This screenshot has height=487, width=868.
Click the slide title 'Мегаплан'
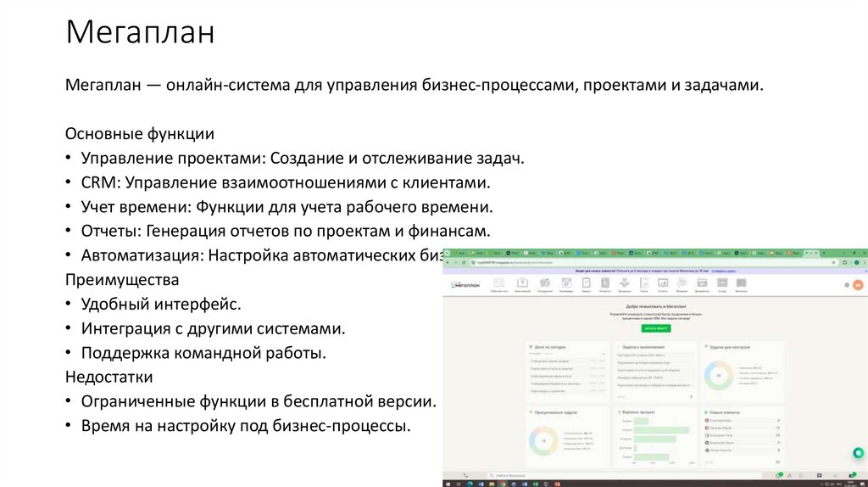[x=140, y=31]
